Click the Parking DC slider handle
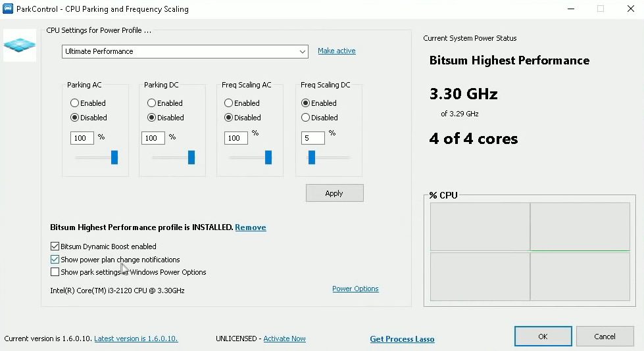Viewport: 644px width, 351px height. (x=191, y=157)
